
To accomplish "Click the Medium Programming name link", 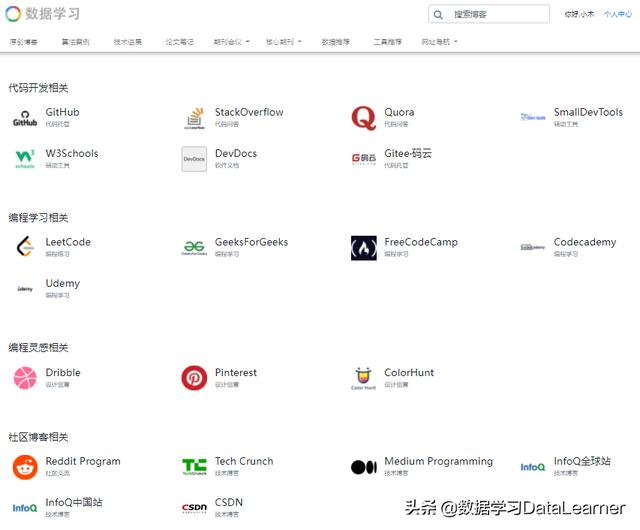I will pyautogui.click(x=438, y=461).
